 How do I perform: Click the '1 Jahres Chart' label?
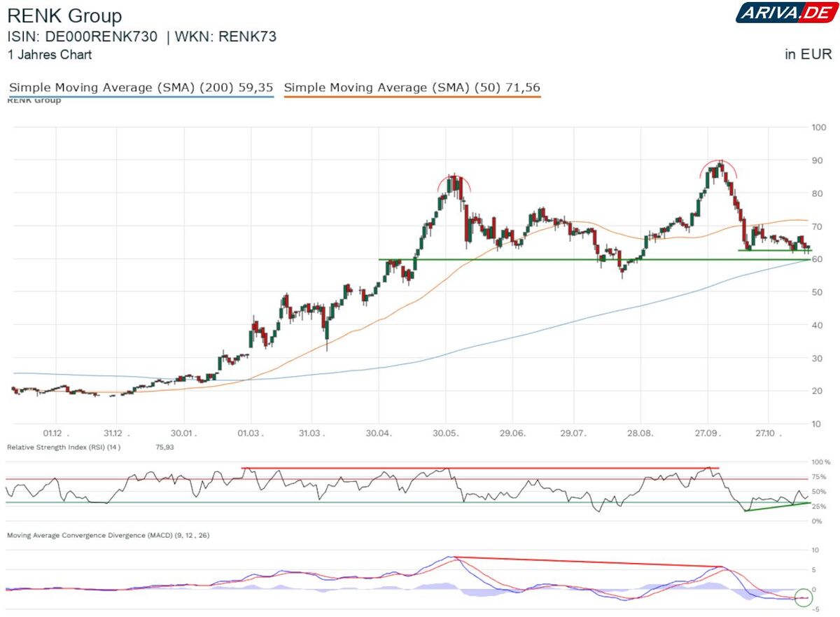click(x=49, y=54)
